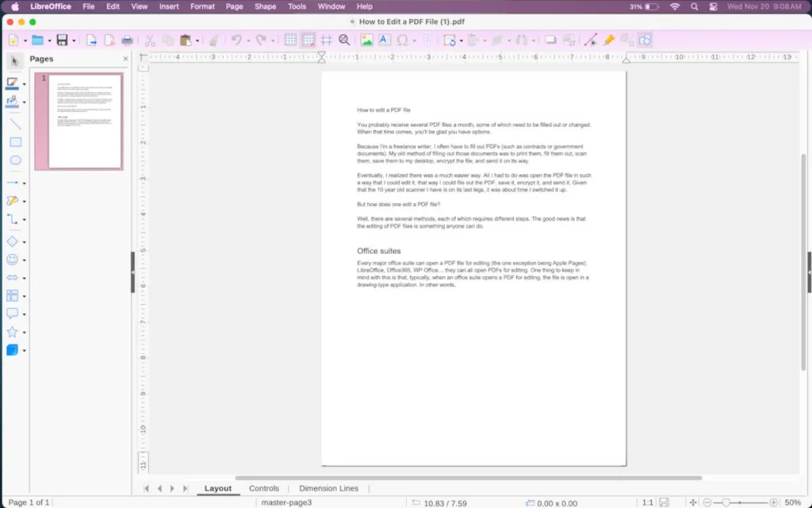Insert an image via toolbar icon

click(366, 40)
